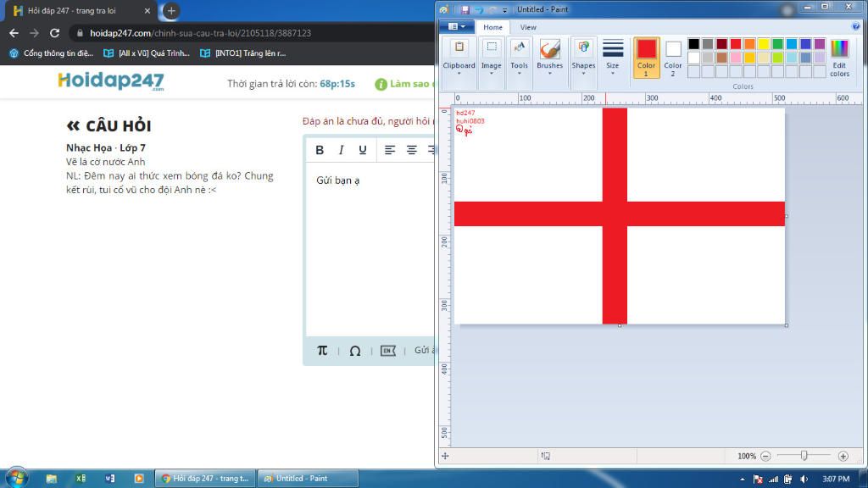Click the browser address bar URL
868x488 pixels.
(x=200, y=33)
